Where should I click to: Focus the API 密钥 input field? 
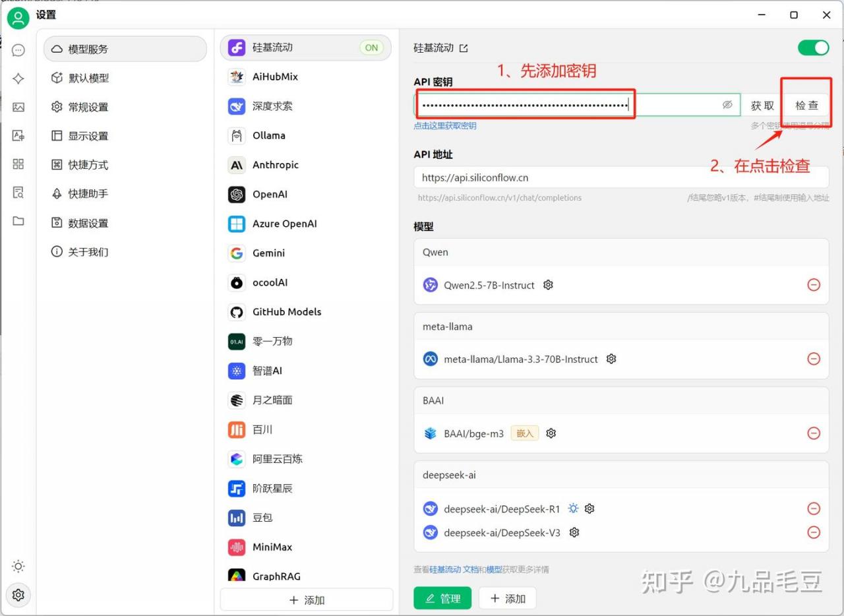(x=578, y=105)
